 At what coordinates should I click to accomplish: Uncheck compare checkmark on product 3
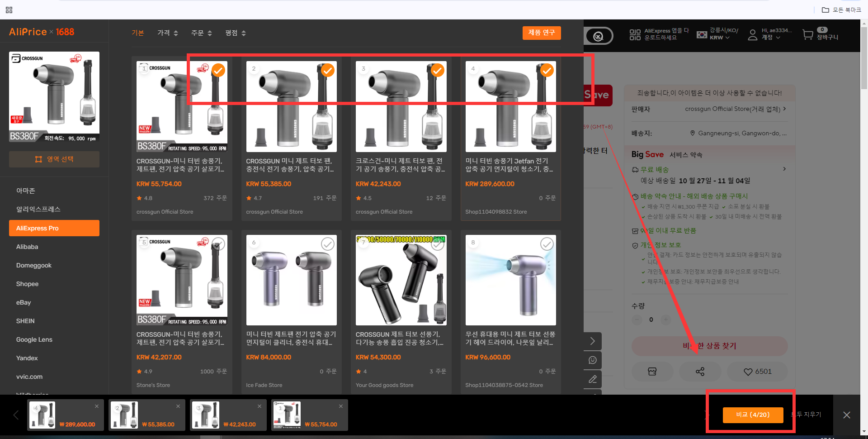coord(437,71)
